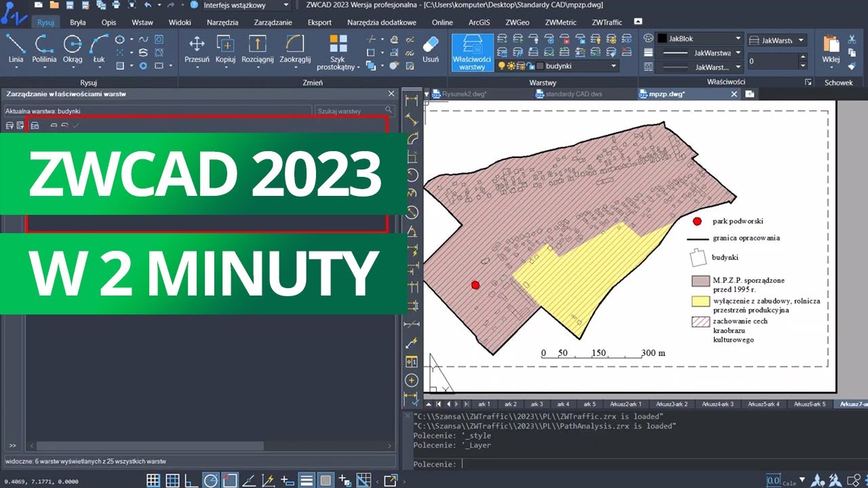This screenshot has width=868, height=488.
Task: Collapse the ribbon with the arrow button
Action: click(x=637, y=22)
